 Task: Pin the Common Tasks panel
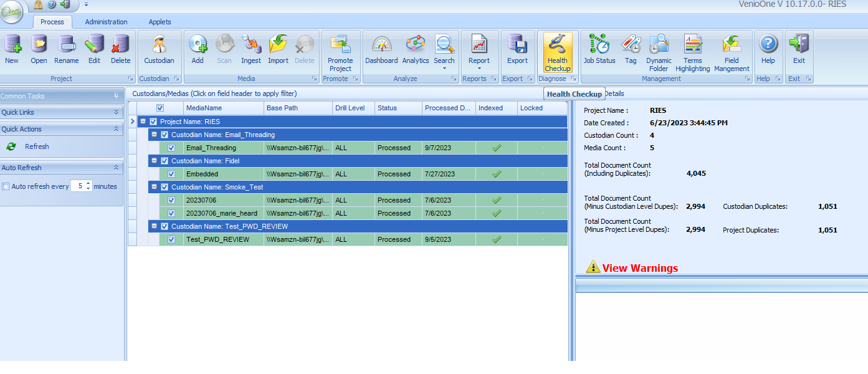(x=116, y=96)
